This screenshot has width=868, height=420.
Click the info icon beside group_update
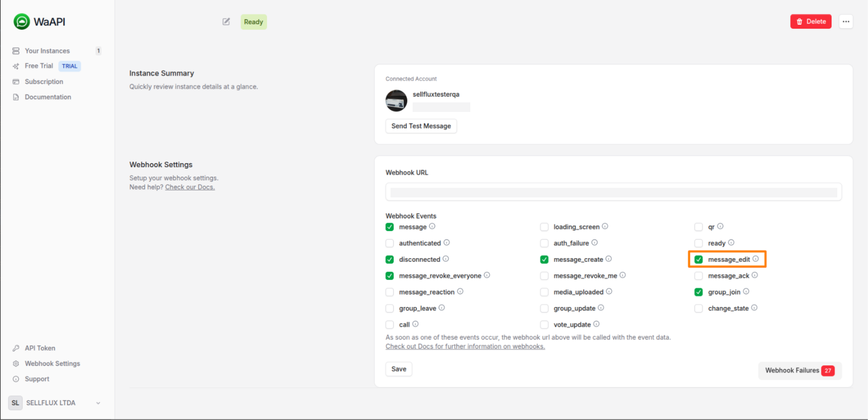pos(601,308)
